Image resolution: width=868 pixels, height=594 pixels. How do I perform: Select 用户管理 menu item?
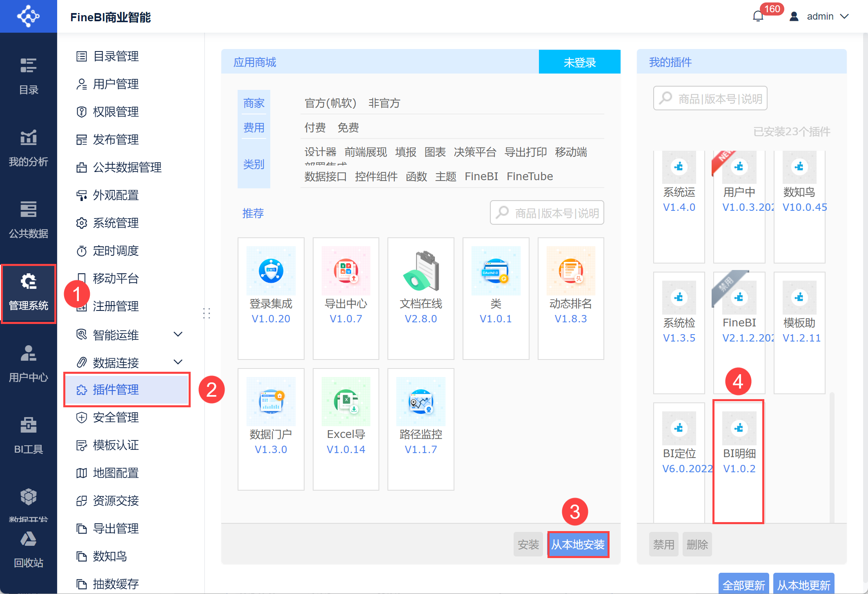(108, 84)
